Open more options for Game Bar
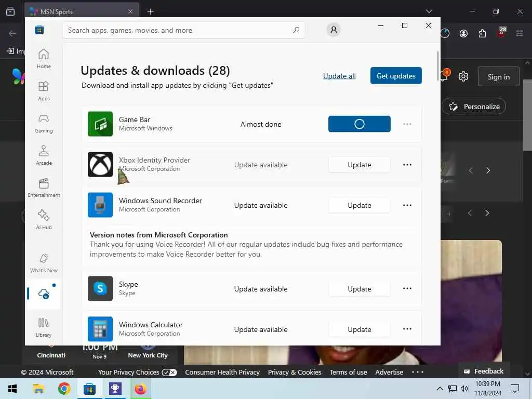 (407, 124)
